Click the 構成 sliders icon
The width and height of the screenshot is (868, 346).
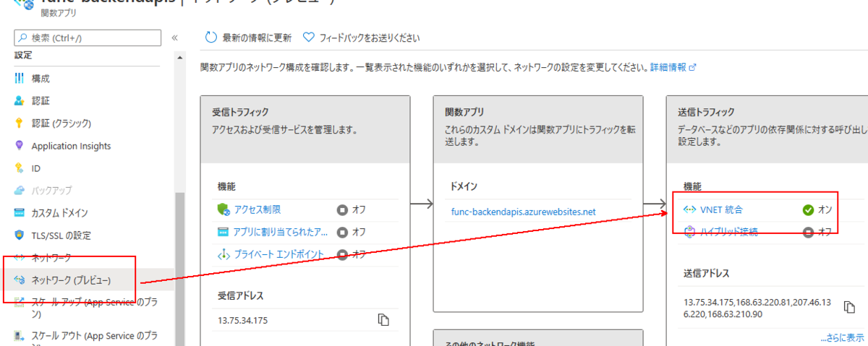pyautogui.click(x=20, y=78)
